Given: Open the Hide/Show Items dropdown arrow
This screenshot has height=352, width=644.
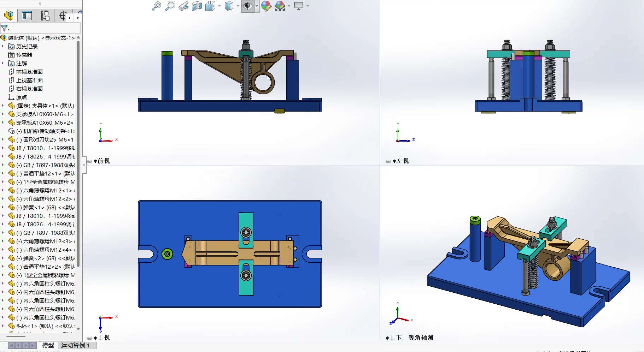Looking at the screenshot, I should pos(257,6).
